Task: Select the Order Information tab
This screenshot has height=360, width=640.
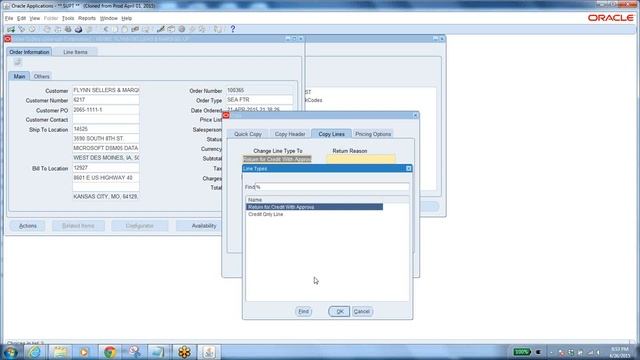Action: tap(29, 52)
